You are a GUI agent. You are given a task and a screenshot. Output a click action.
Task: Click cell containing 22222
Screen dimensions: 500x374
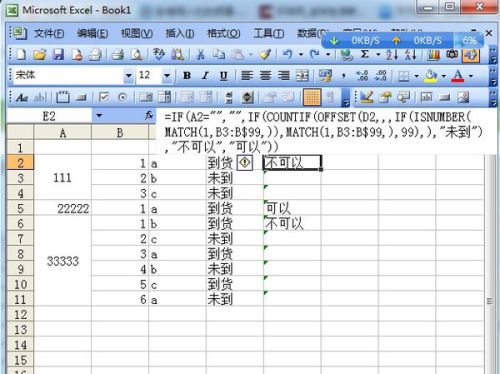point(62,208)
